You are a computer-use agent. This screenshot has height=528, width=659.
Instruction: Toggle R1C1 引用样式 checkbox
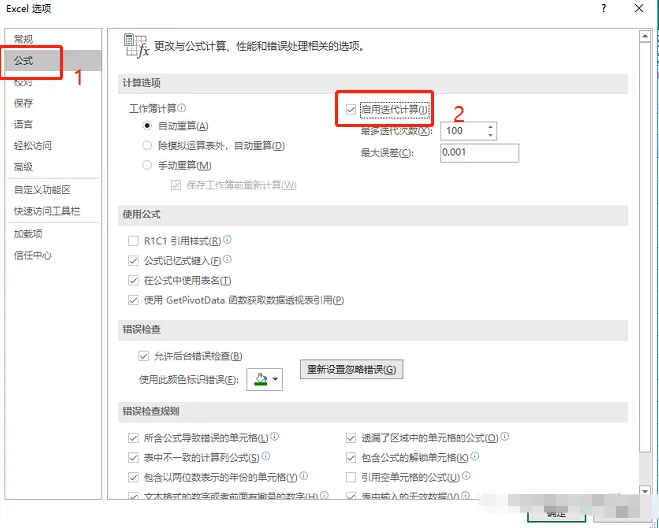[x=133, y=241]
